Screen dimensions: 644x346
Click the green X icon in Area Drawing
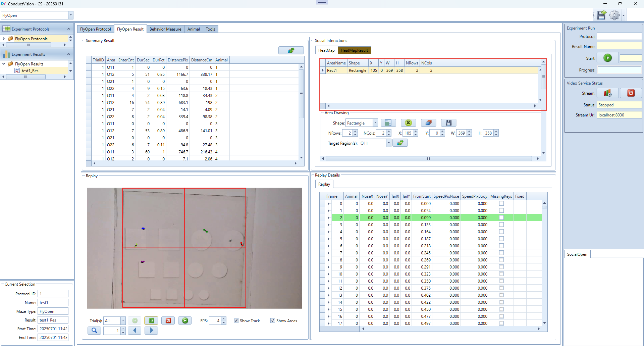pyautogui.click(x=408, y=123)
